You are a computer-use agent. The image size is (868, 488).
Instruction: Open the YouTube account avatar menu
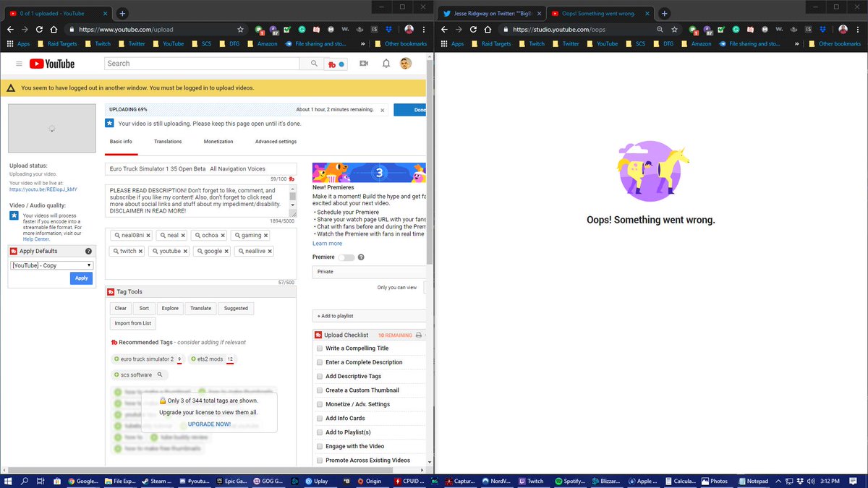pos(406,64)
